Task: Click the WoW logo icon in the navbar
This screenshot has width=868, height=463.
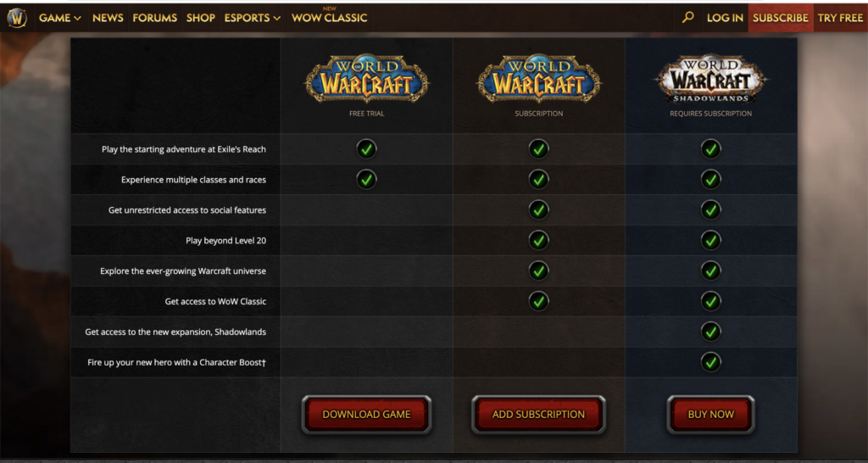Action: tap(17, 18)
